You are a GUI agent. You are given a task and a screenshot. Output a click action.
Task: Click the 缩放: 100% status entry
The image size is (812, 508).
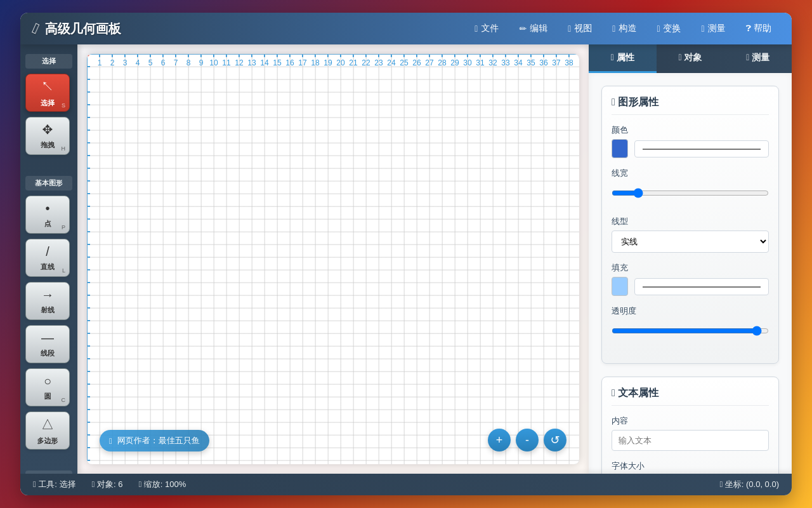pos(162,485)
